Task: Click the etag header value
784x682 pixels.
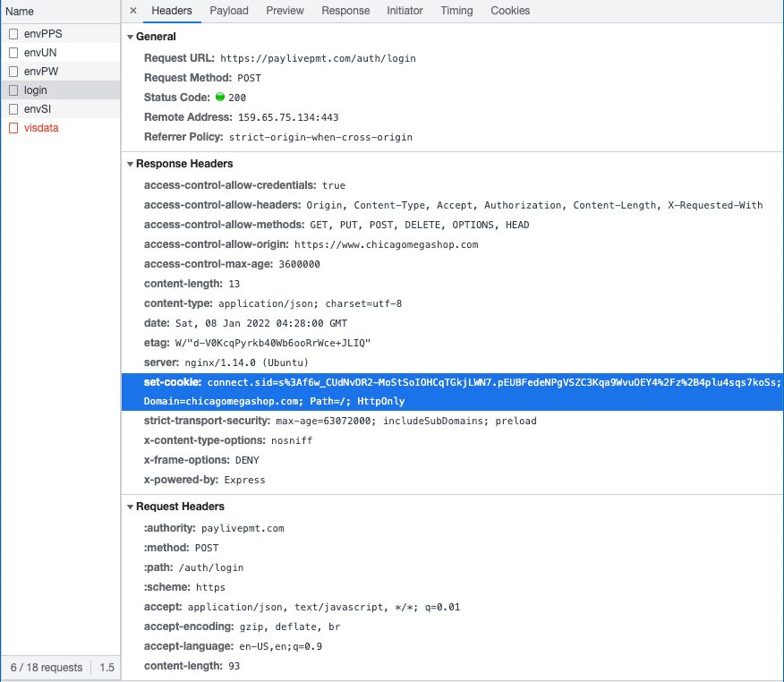Action: tap(272, 343)
